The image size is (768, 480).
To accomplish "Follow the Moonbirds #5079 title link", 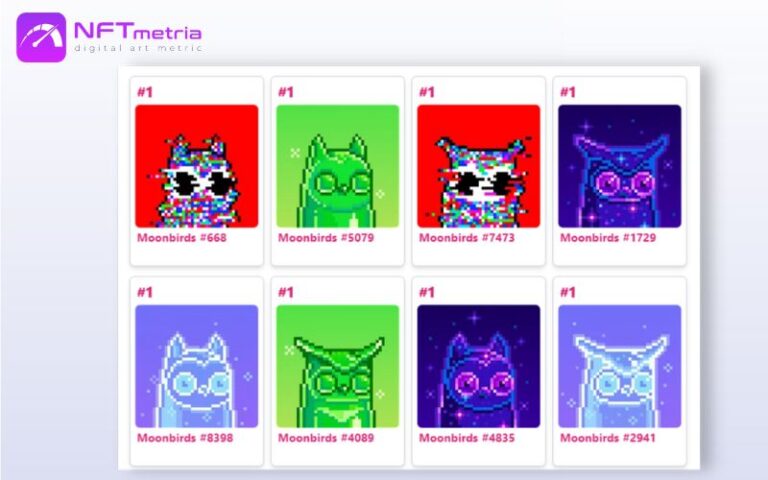I will [x=326, y=238].
